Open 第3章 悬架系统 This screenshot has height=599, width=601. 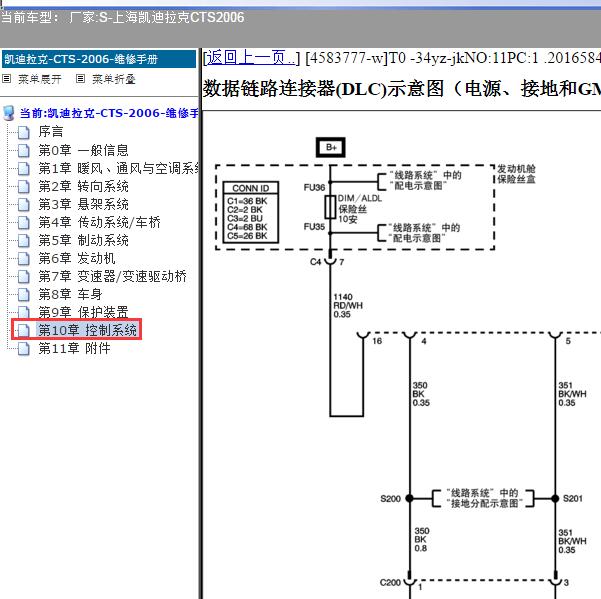(x=83, y=204)
